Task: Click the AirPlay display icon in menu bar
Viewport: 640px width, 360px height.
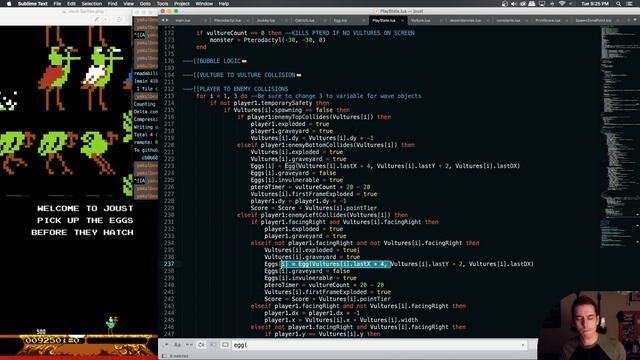Action: [542, 4]
